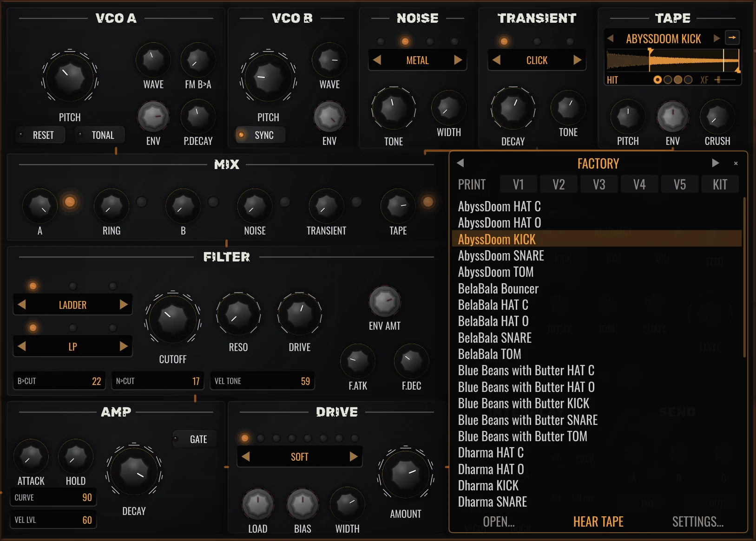This screenshot has width=756, height=541.
Task: Go to previous bank before FACTORY
Action: click(x=460, y=163)
